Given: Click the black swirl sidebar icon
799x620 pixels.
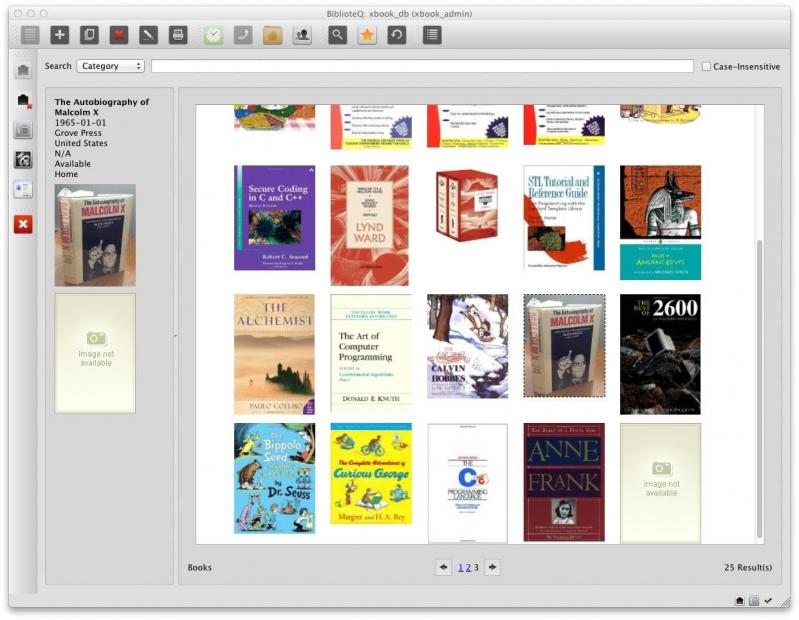Looking at the screenshot, I should (x=23, y=160).
